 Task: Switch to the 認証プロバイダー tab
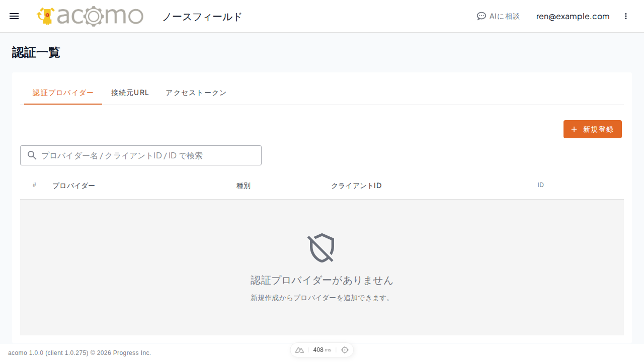(x=63, y=93)
